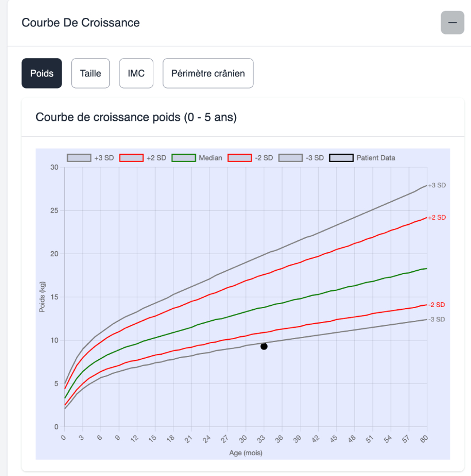471x476 pixels.
Task: Toggle the +3 SD legend swatch
Action: tap(79, 158)
